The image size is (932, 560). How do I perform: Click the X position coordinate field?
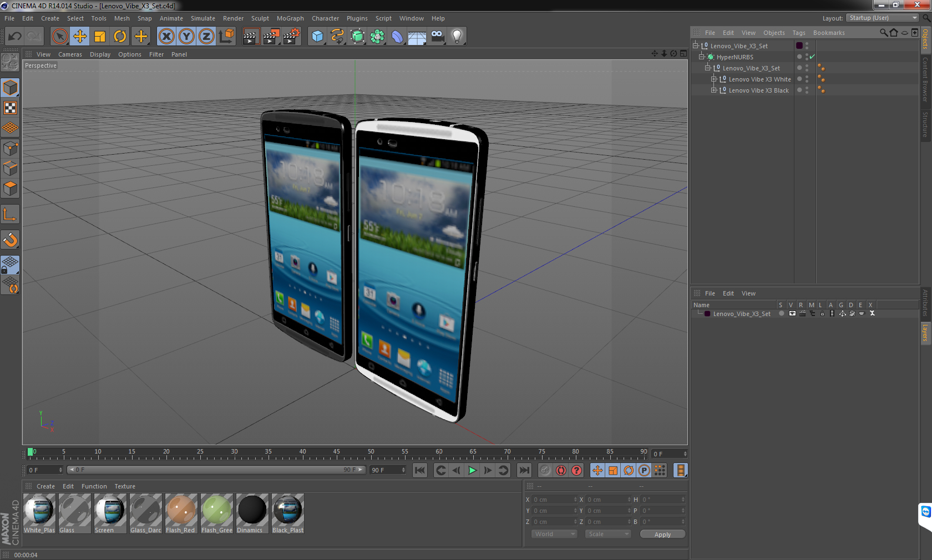click(555, 499)
